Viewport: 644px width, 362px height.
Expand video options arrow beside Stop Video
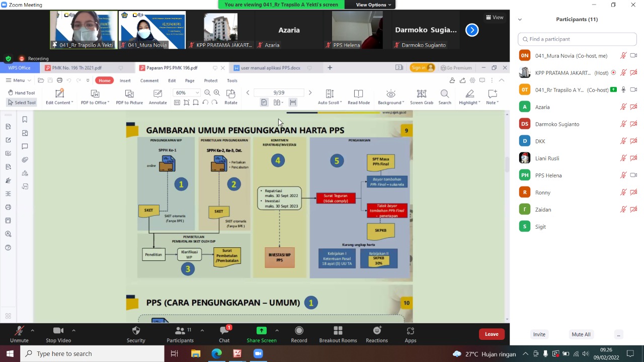73,330
